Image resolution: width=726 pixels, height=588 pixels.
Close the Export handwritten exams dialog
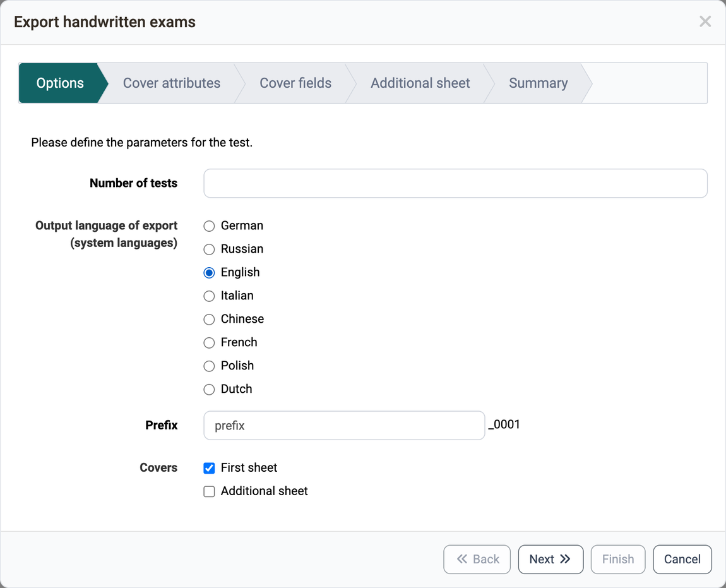click(705, 21)
